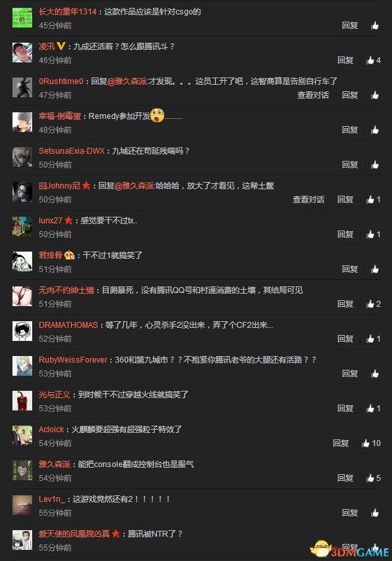Click thumbs-up with 4 likes on 凌汛's comment
The image size is (392, 561).
pyautogui.click(x=373, y=60)
